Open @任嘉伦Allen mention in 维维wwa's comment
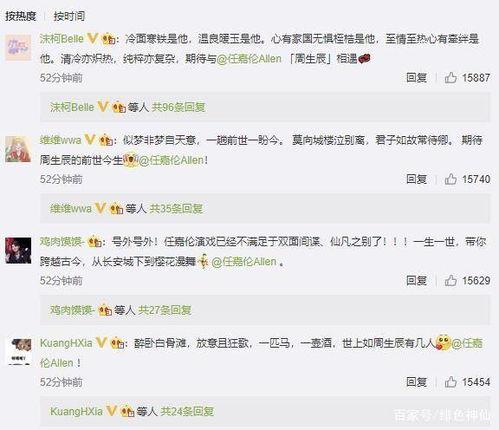Image resolution: width=499 pixels, height=430 pixels. pyautogui.click(x=171, y=161)
